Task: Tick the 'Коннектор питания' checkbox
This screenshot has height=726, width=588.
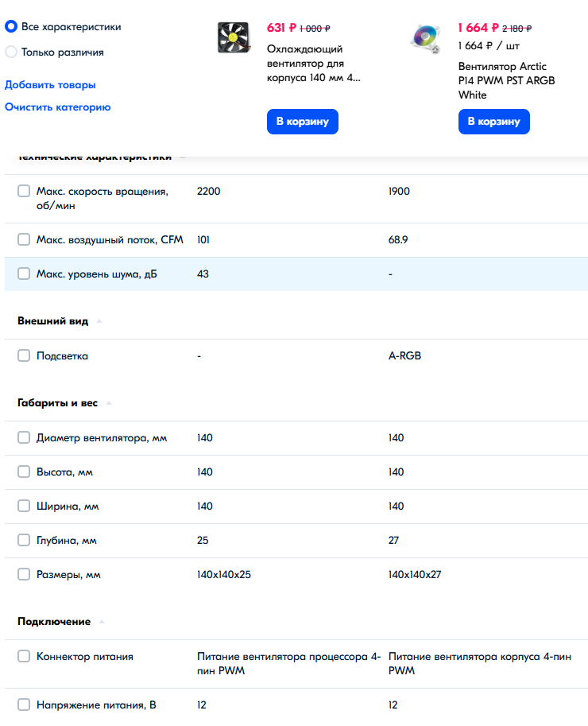Action: click(24, 656)
